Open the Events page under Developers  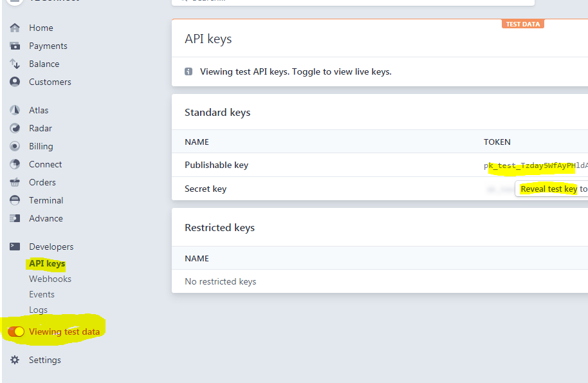pos(41,294)
